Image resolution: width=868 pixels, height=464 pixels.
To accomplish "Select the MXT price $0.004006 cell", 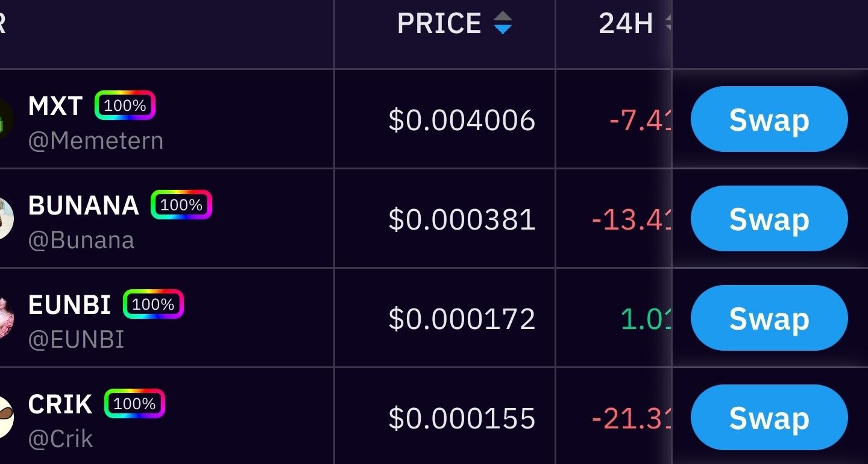I will [x=462, y=120].
